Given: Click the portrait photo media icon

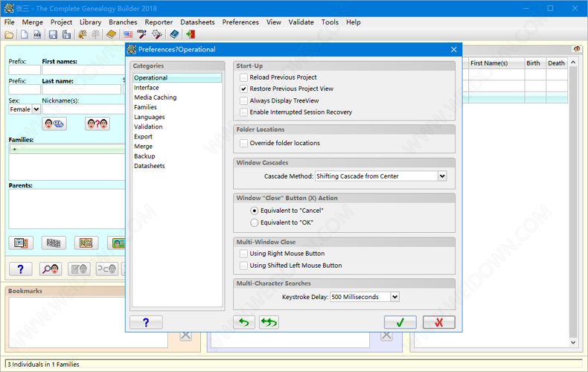Looking at the screenshot, I should tap(118, 243).
